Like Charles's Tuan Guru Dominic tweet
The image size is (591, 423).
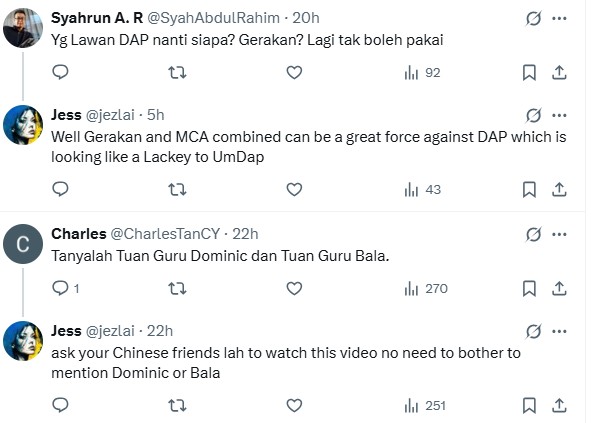coord(294,288)
